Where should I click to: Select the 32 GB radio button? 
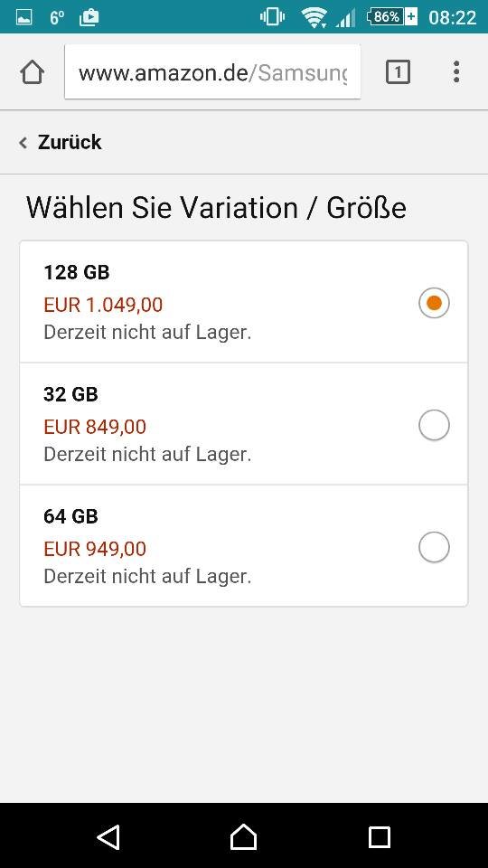[x=434, y=425]
